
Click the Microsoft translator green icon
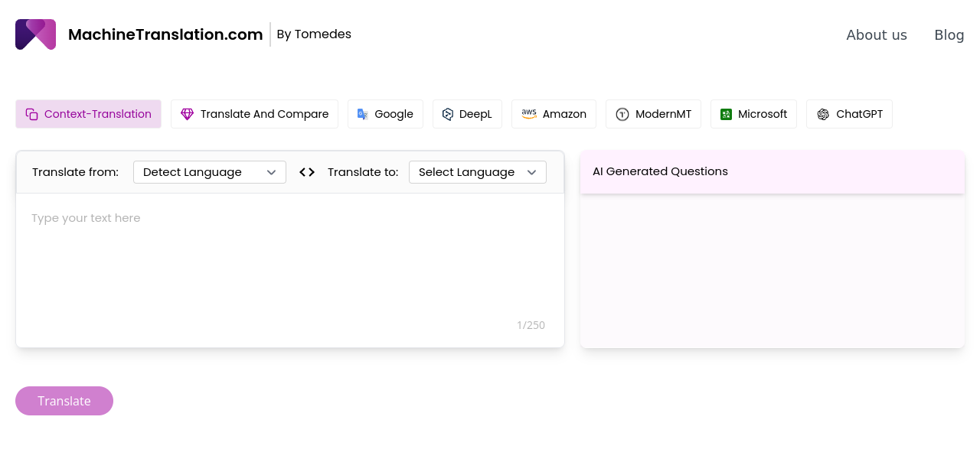(x=726, y=114)
